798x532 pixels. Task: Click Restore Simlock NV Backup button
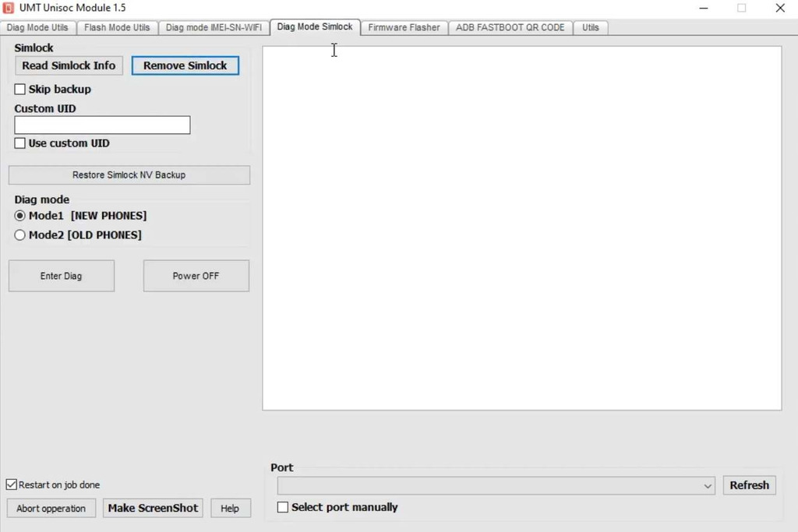[x=129, y=175]
